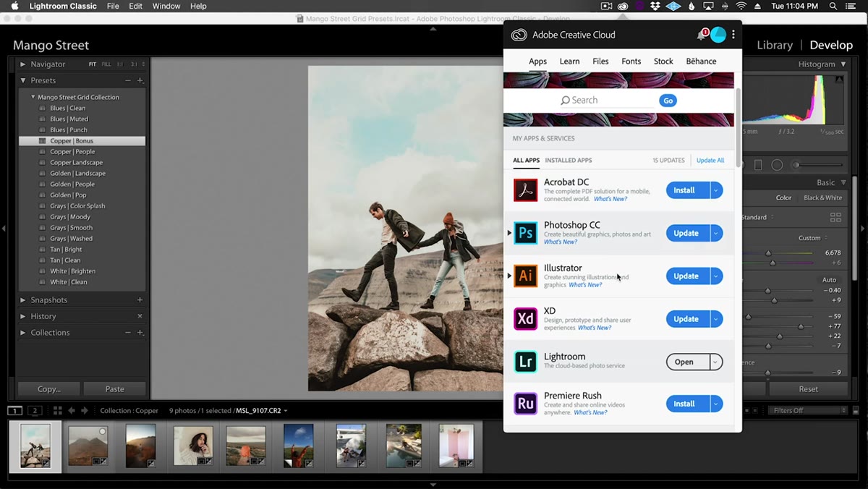Viewport: 868px width, 489px height.
Task: Switch to grid view in filmstrip bar
Action: [x=57, y=410]
